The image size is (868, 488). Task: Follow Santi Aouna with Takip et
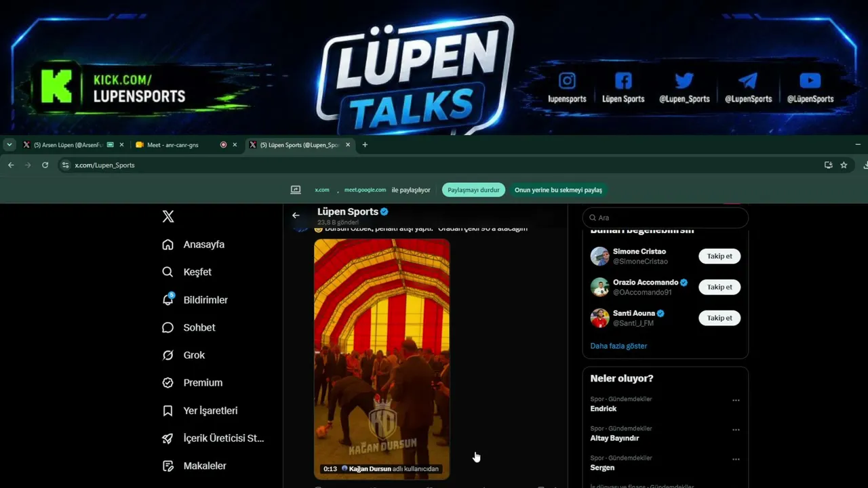click(x=719, y=318)
